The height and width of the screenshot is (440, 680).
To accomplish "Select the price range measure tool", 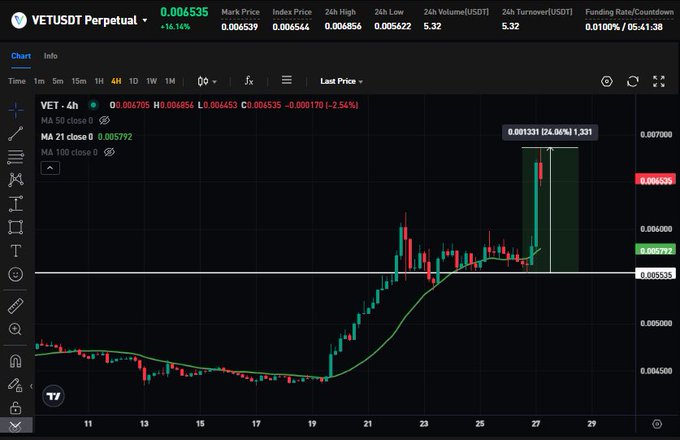I will (16, 204).
